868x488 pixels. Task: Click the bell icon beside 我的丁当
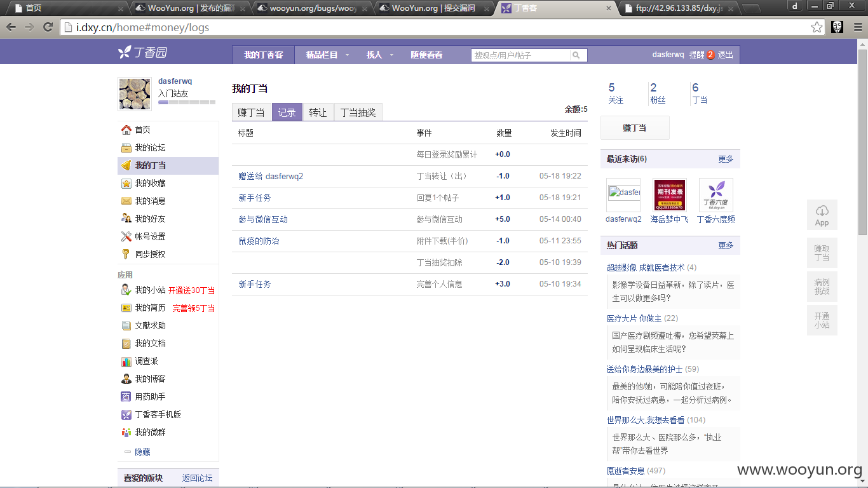[x=126, y=165]
